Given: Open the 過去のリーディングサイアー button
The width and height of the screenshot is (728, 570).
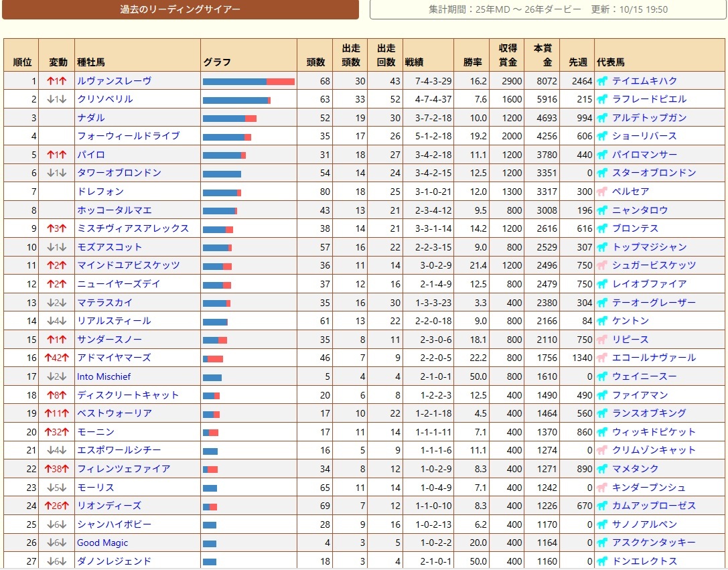Looking at the screenshot, I should pyautogui.click(x=180, y=9).
